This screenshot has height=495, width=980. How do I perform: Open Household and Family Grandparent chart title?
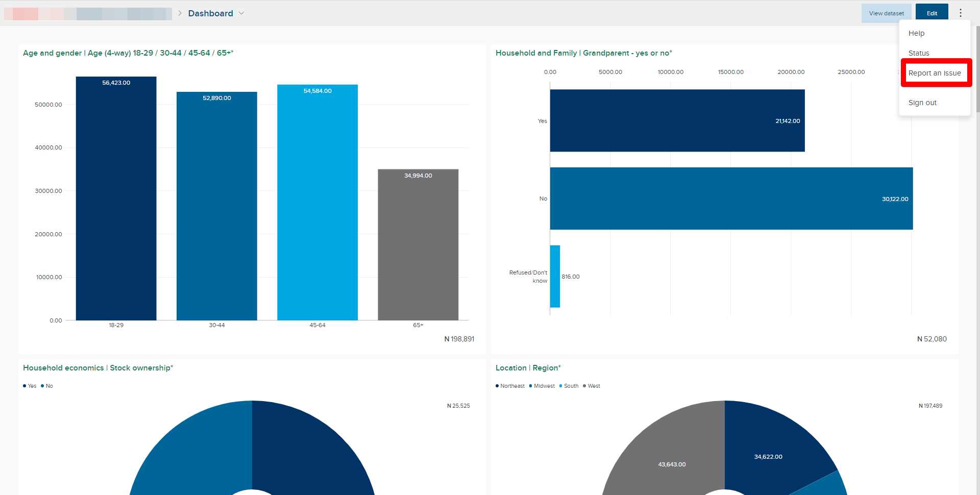point(584,53)
